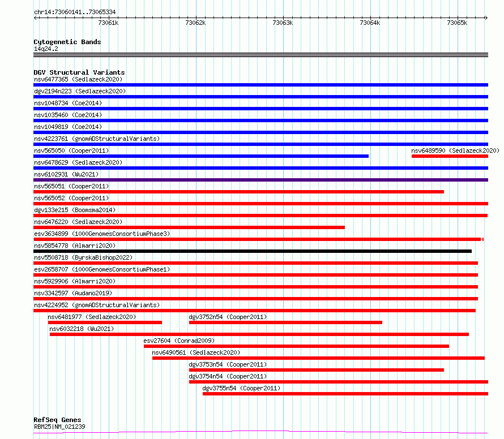Open esv3634899 (1000GenomesConsortiumPhase3) label

click(x=102, y=234)
